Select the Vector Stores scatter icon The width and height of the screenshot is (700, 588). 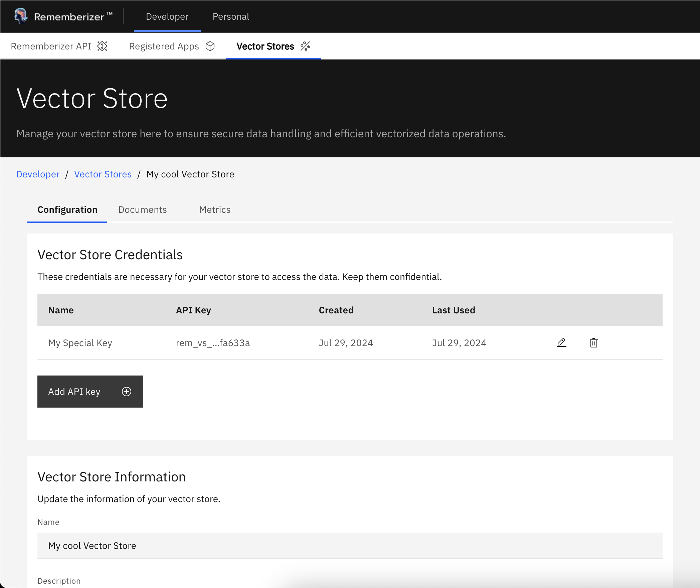point(305,46)
